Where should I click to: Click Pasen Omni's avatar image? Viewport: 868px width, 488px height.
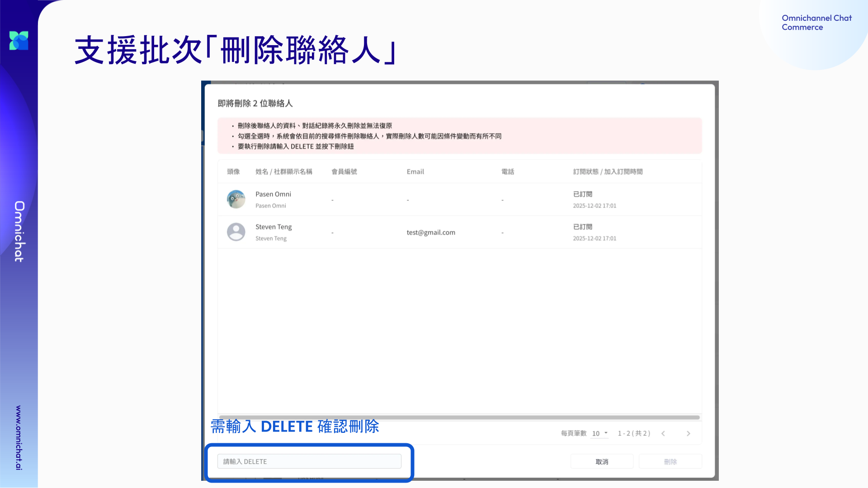click(x=236, y=199)
